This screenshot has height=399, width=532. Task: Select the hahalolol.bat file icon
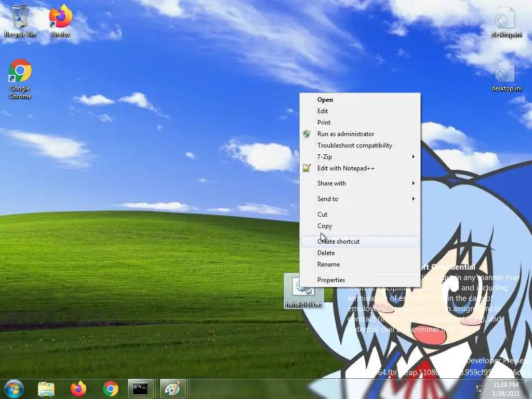pyautogui.click(x=303, y=291)
